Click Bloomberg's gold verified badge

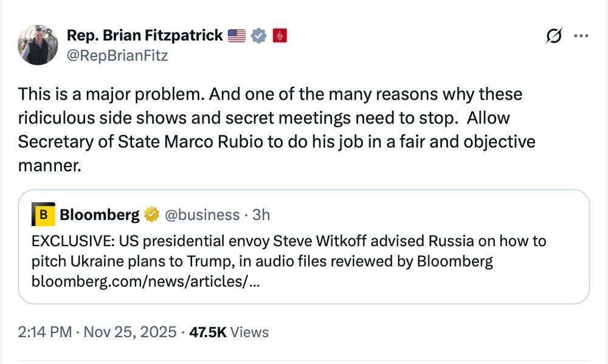point(152,215)
